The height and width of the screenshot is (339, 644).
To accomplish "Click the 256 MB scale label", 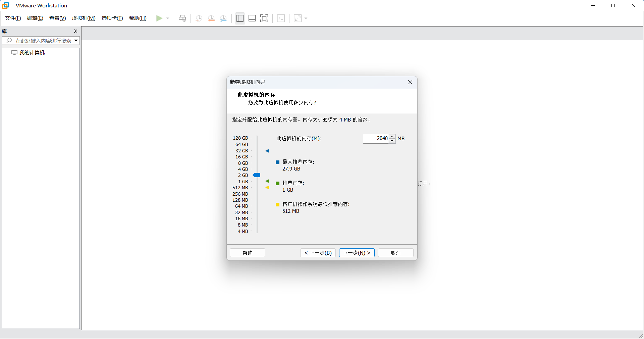I will (x=240, y=194).
